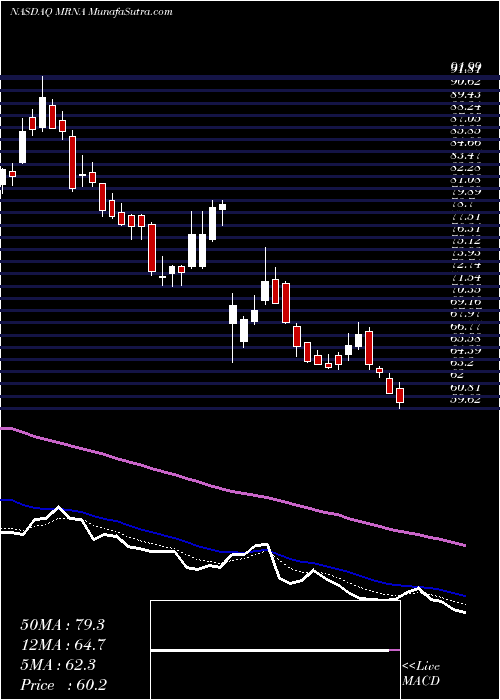The width and height of the screenshot is (500, 700).
Task: Click the 64.39 price axis label
Action: [466, 350]
